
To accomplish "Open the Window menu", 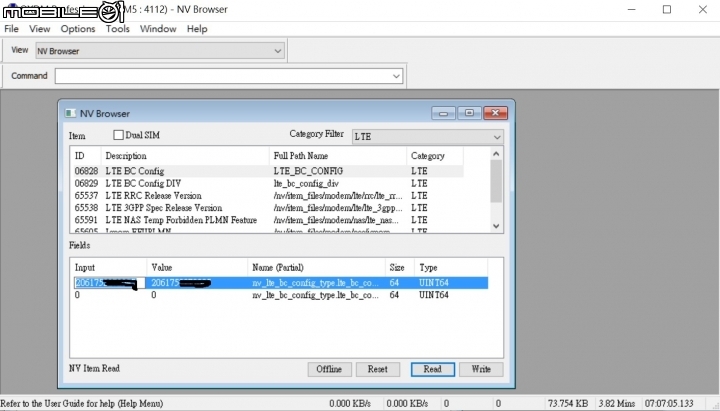I will pos(158,28).
